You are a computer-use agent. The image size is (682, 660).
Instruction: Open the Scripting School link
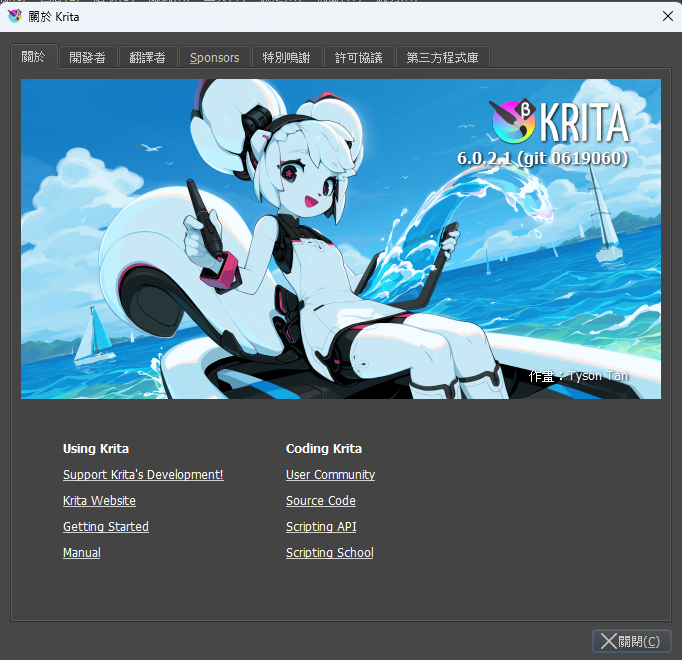(330, 553)
